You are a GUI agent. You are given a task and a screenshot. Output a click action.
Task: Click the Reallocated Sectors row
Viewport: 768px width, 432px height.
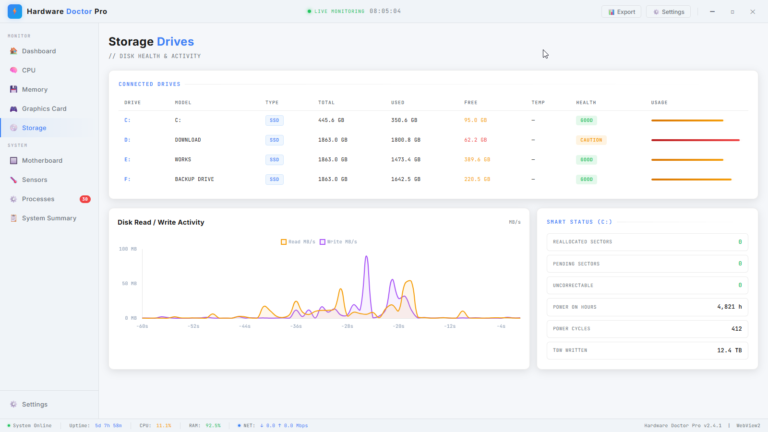[x=648, y=242]
